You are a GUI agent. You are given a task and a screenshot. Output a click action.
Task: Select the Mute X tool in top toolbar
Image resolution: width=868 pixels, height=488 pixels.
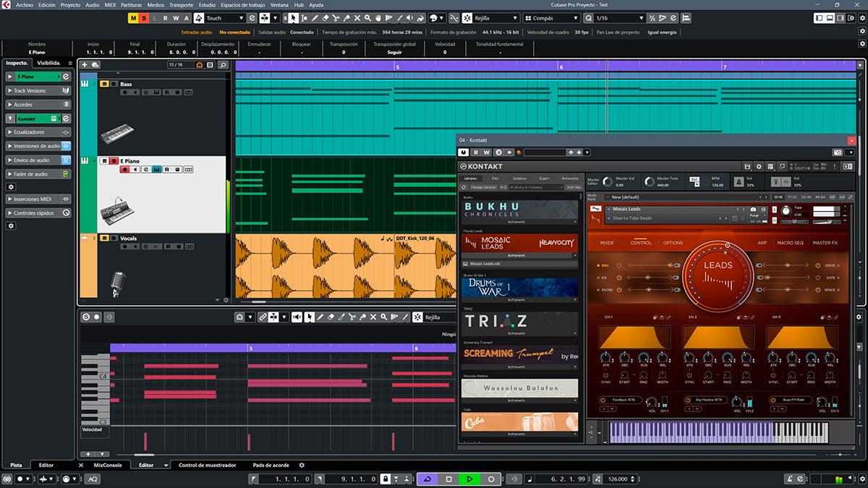(357, 17)
